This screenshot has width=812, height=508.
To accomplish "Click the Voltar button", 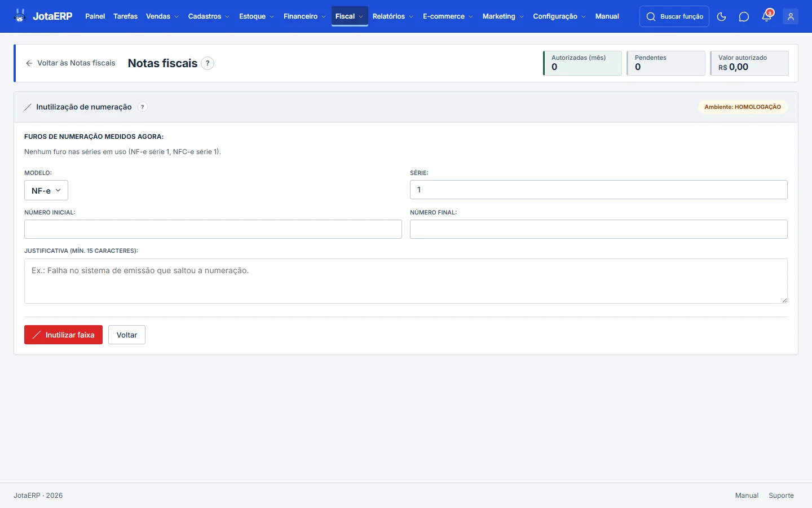I will click(127, 335).
